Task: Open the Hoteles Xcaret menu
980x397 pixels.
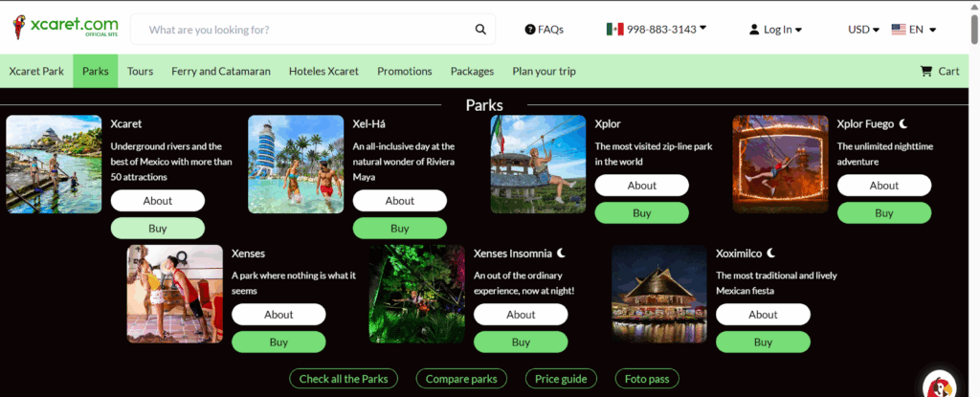Action: click(323, 72)
